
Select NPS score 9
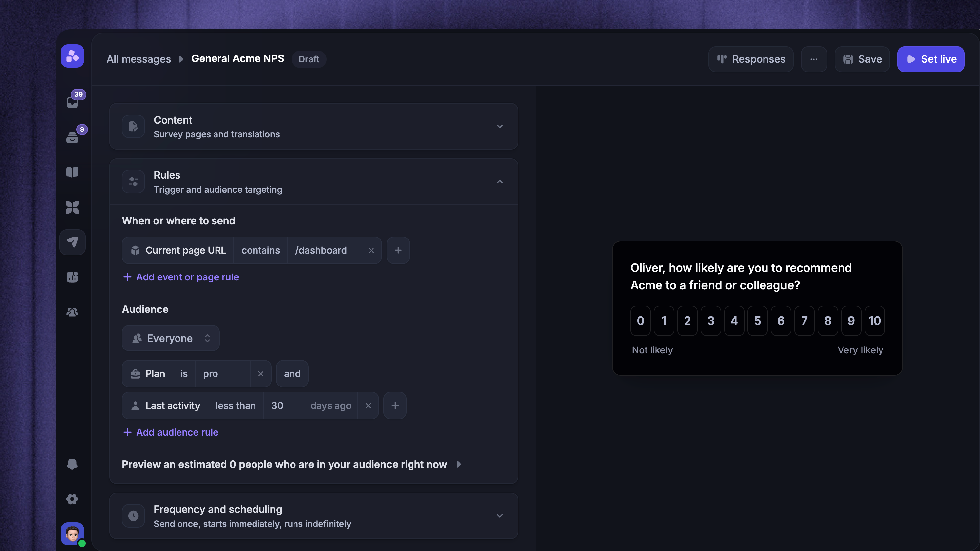click(851, 321)
